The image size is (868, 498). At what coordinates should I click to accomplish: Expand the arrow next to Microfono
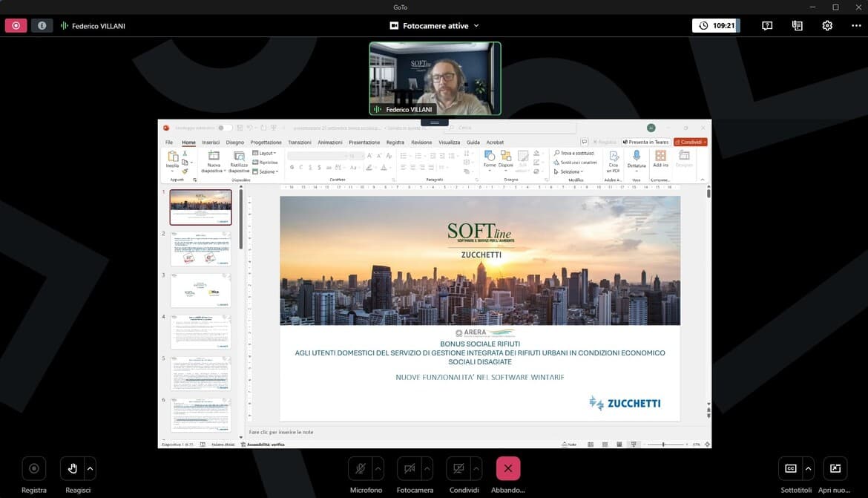(x=378, y=468)
